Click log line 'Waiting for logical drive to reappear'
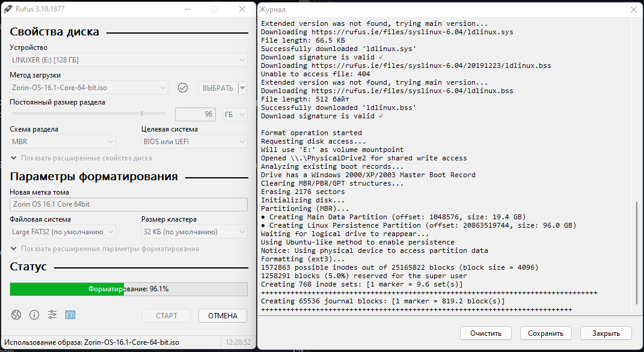 (x=345, y=234)
